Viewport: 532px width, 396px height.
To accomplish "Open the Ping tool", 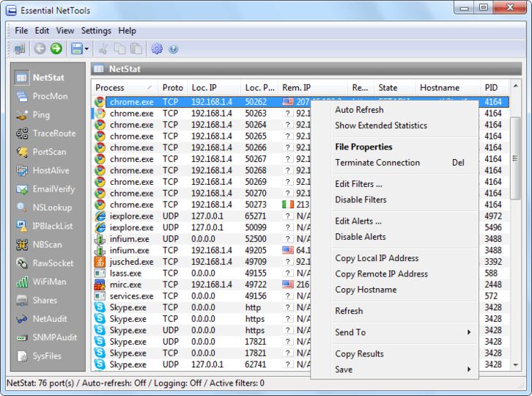I will pyautogui.click(x=33, y=115).
